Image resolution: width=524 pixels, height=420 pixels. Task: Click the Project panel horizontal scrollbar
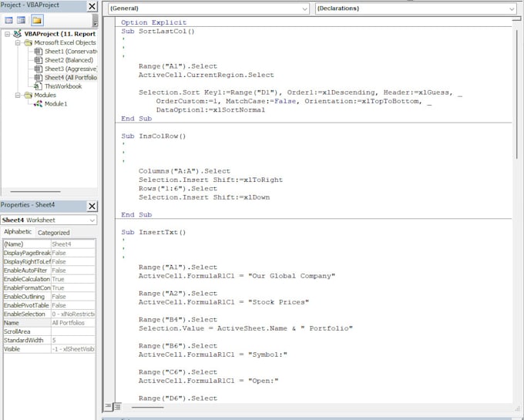point(35,192)
